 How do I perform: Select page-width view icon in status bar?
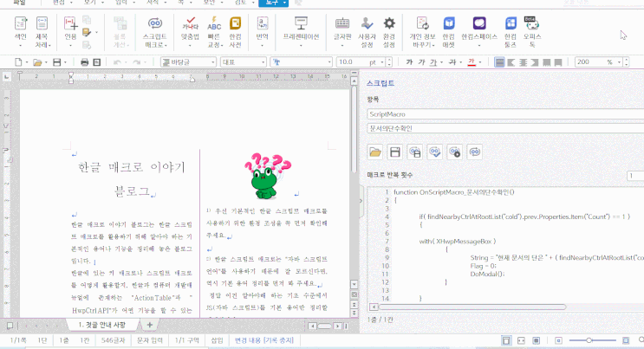pyautogui.click(x=521, y=340)
